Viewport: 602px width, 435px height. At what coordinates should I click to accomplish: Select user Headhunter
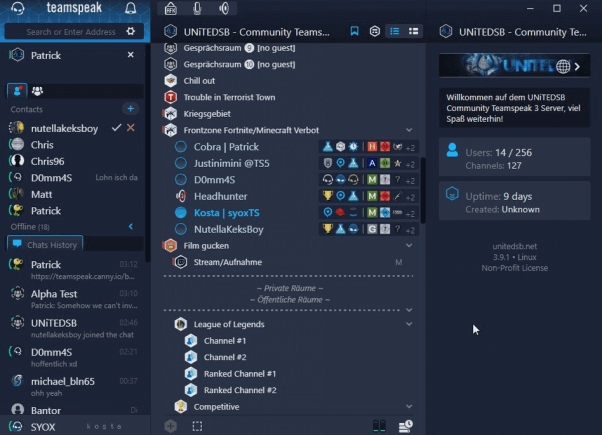(x=220, y=196)
